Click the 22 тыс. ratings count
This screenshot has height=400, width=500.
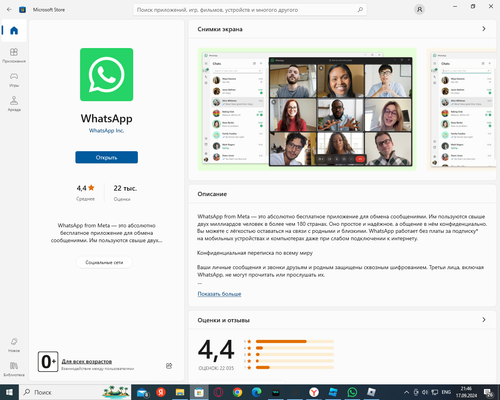tap(125, 188)
